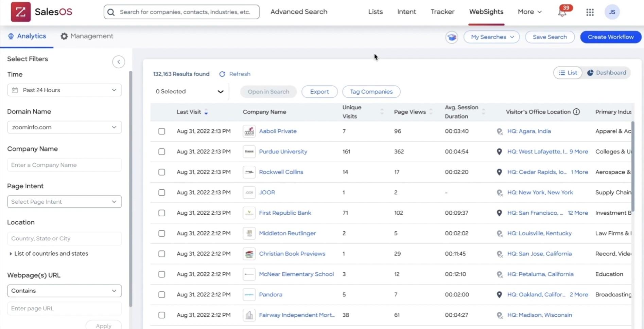Click the Christian Book Previews logo
Image resolution: width=644 pixels, height=329 pixels.
coord(249,254)
